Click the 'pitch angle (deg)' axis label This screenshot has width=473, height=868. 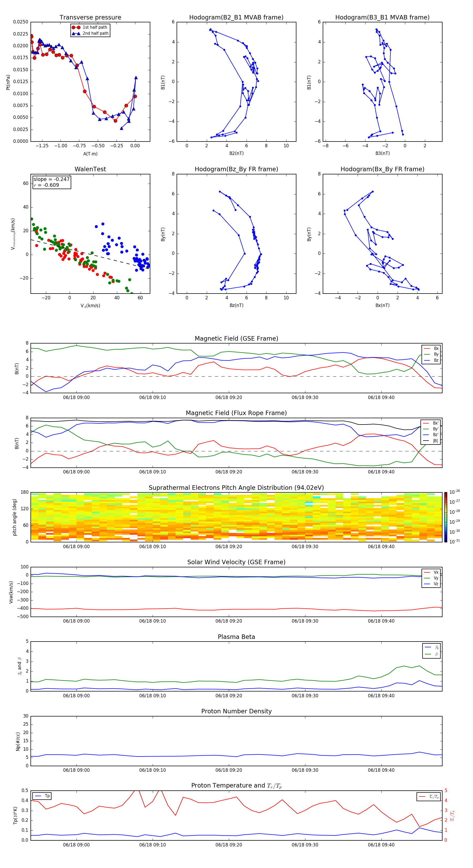(14, 517)
